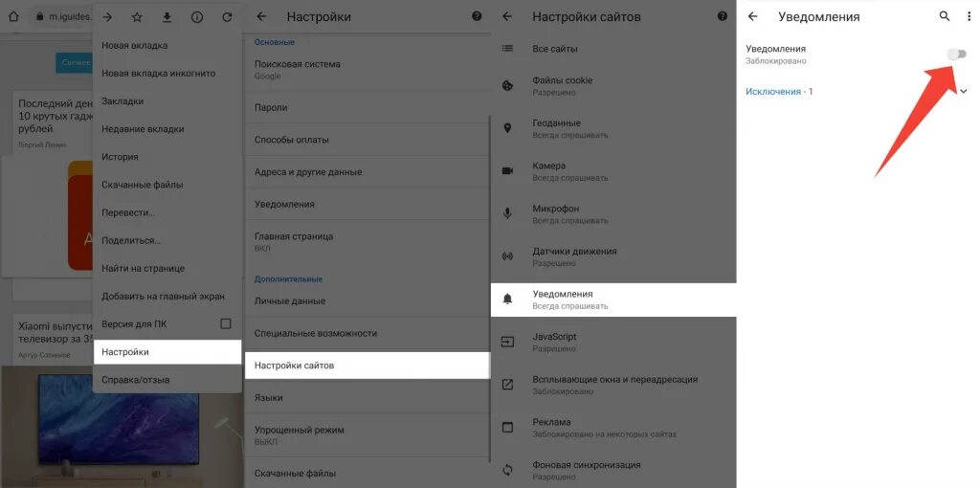980x488 pixels.
Task: Open page info icon
Action: point(197,17)
